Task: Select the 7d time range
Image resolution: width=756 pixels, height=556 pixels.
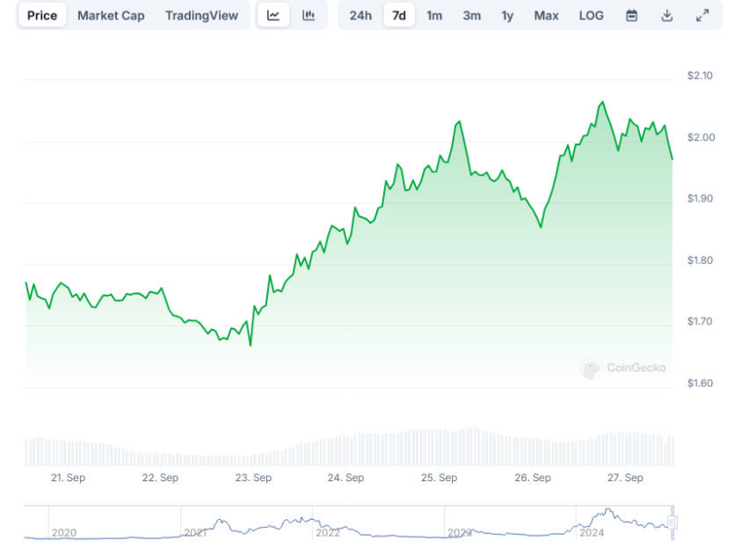Action: tap(399, 15)
